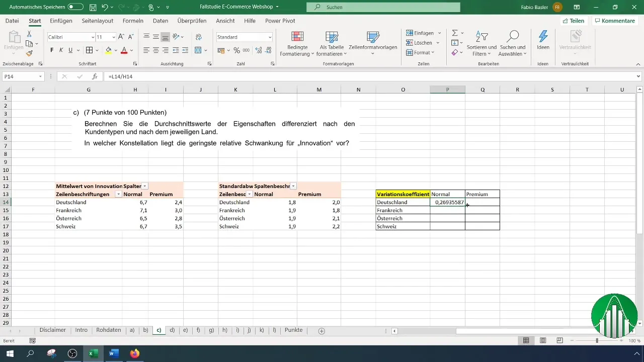Image resolution: width=644 pixels, height=362 pixels.
Task: Open Bedingte Formatierung dropdown
Action: (x=297, y=44)
